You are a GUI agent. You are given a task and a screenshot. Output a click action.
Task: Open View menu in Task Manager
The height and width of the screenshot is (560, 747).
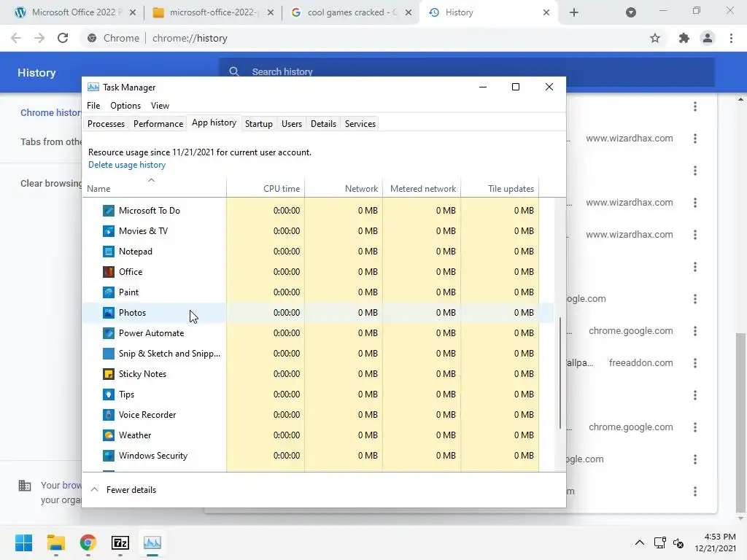pos(160,106)
